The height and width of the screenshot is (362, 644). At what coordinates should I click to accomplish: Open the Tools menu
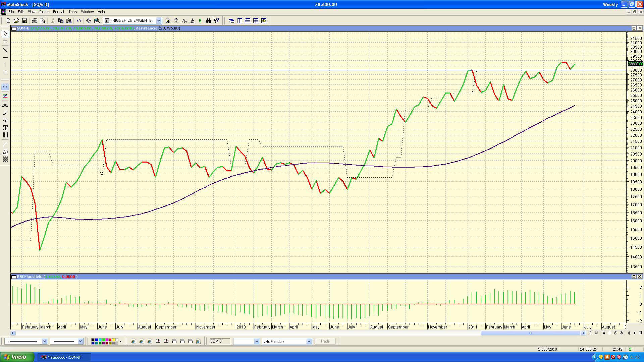(x=72, y=12)
